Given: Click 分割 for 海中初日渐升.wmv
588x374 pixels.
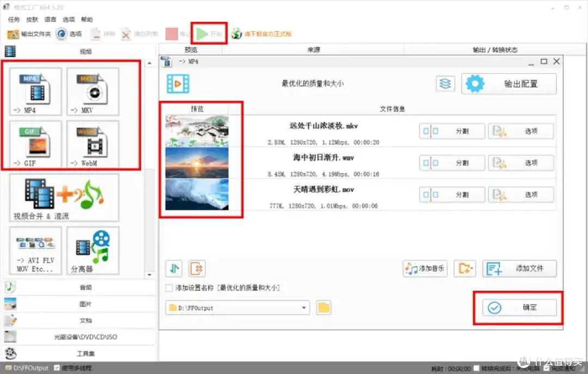Looking at the screenshot, I should coord(452,163).
